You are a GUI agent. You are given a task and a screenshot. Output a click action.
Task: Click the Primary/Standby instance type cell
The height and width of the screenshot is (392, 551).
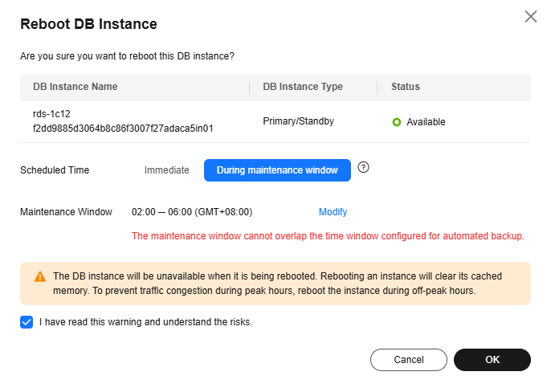298,121
